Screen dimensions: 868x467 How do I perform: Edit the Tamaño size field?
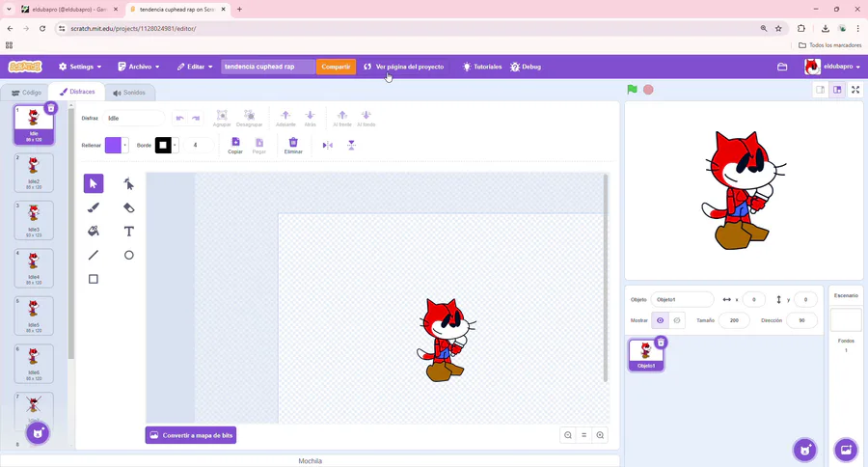click(x=734, y=320)
